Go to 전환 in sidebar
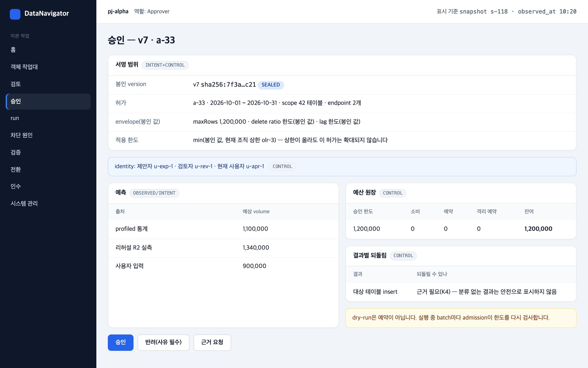Image resolution: width=588 pixels, height=368 pixels. 48,170
